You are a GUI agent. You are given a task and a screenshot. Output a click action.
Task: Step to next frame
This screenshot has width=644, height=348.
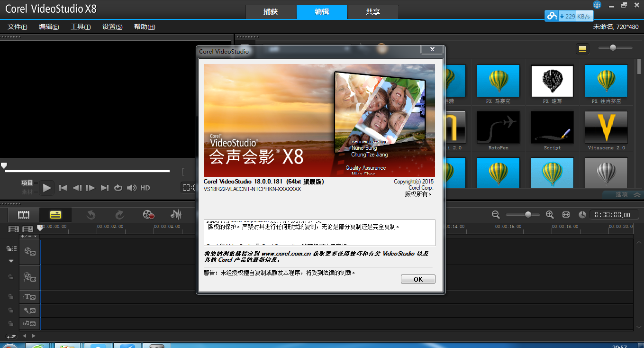pyautogui.click(x=91, y=188)
